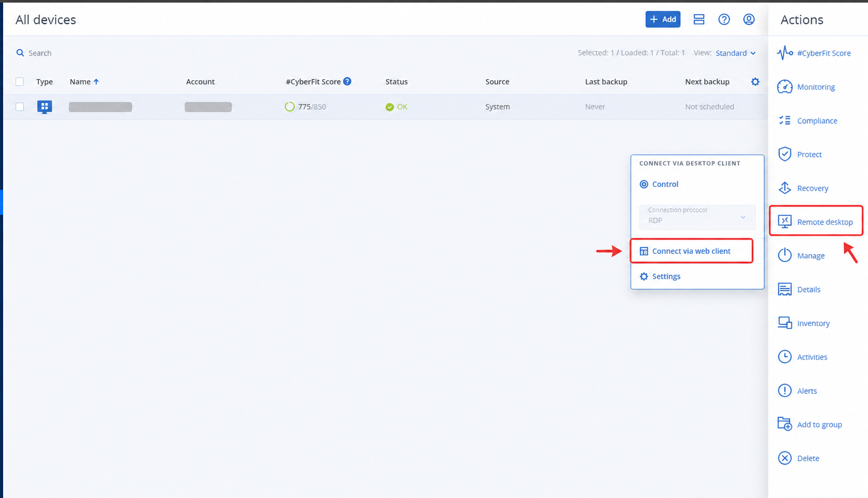Screen dimensions: 868x498
Task: Click the Status column header
Action: point(397,82)
